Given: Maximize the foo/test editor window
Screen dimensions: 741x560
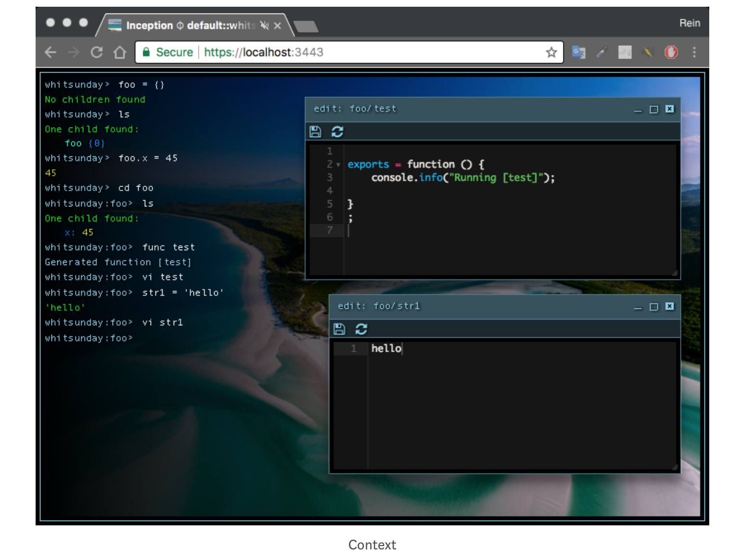Looking at the screenshot, I should 654,110.
